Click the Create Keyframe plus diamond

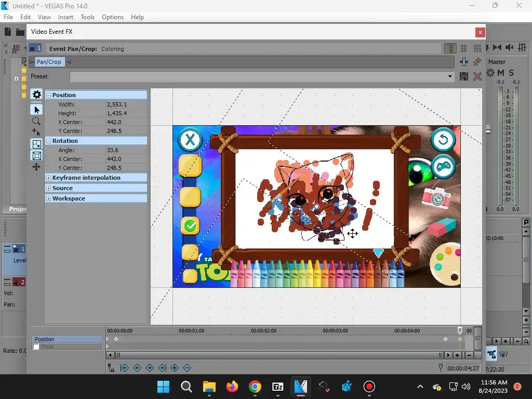click(x=175, y=368)
